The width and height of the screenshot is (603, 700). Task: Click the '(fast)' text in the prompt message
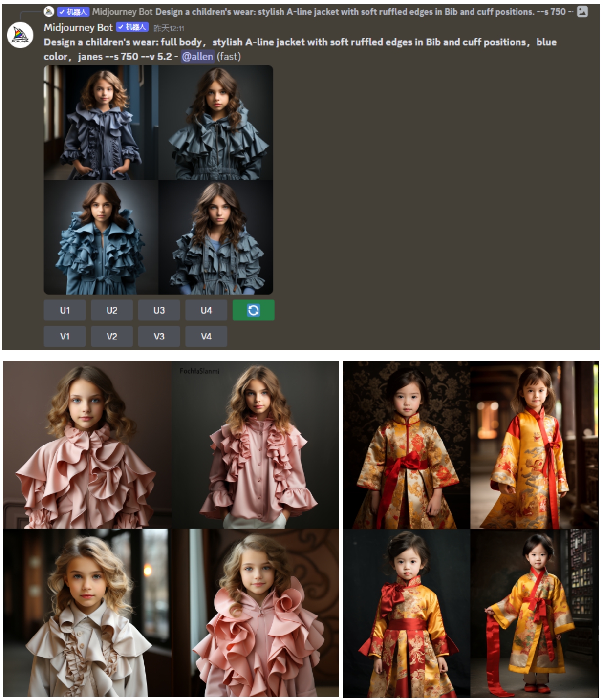229,57
